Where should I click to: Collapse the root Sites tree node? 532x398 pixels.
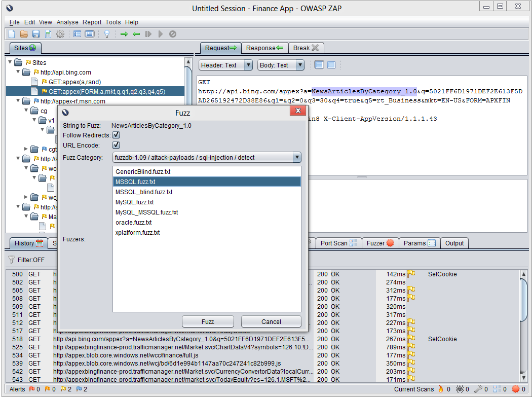click(10, 62)
